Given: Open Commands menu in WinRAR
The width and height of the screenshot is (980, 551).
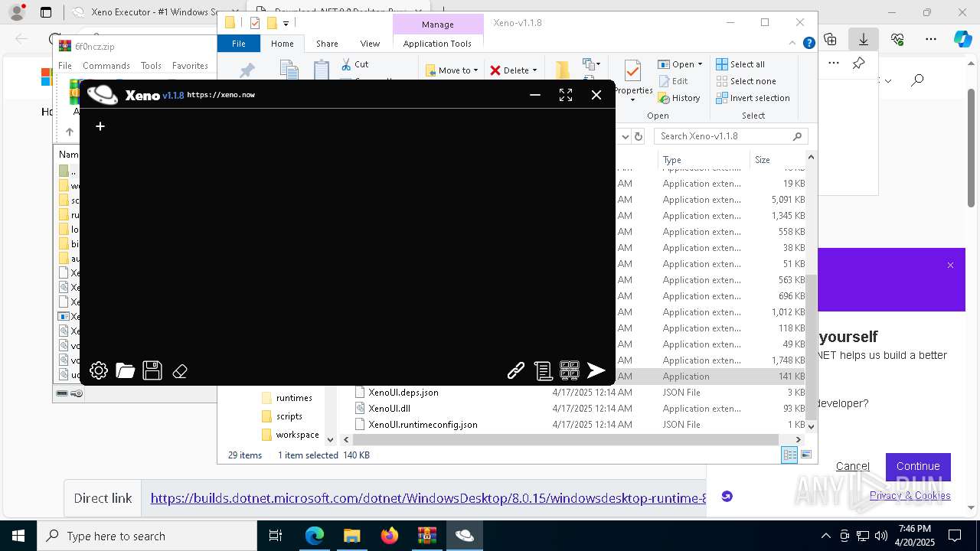Looking at the screenshot, I should tap(106, 66).
